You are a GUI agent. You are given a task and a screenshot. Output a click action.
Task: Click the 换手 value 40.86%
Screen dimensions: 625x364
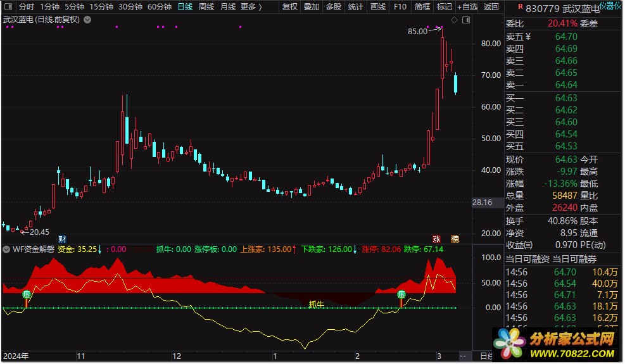coord(562,221)
